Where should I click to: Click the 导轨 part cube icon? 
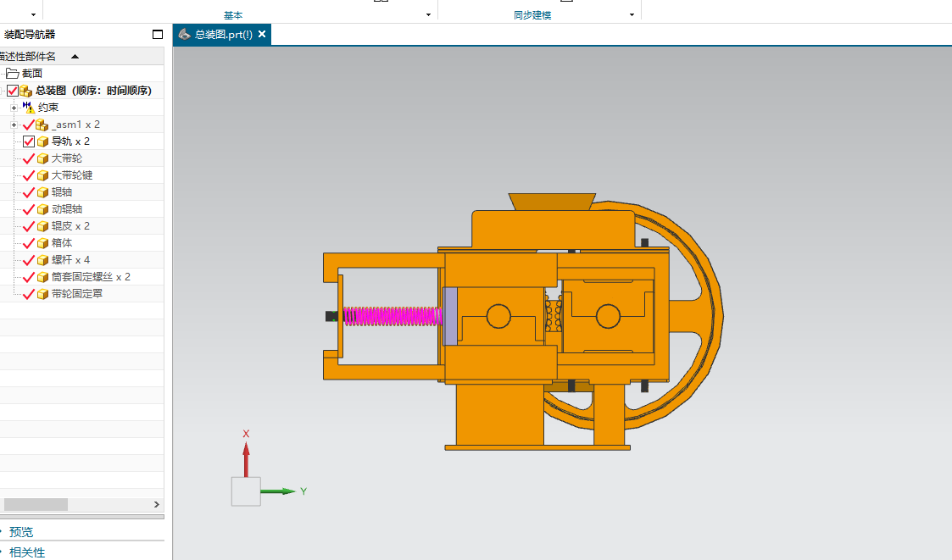(x=42, y=142)
